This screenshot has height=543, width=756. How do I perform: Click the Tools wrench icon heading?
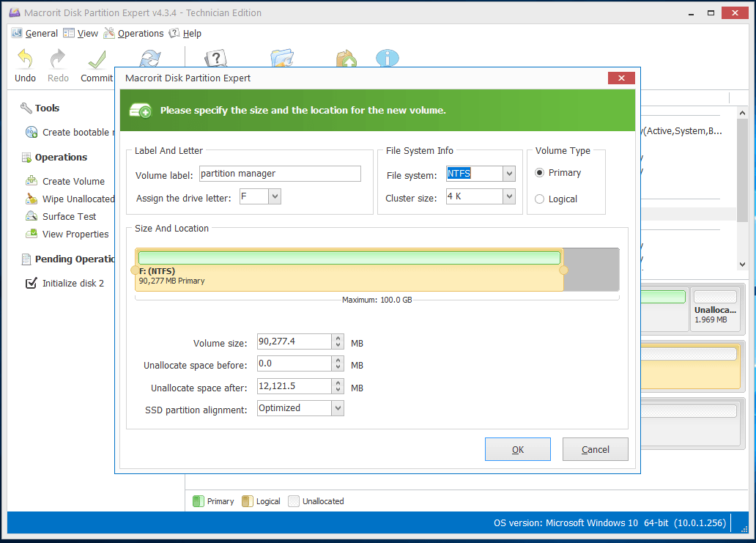[26, 108]
